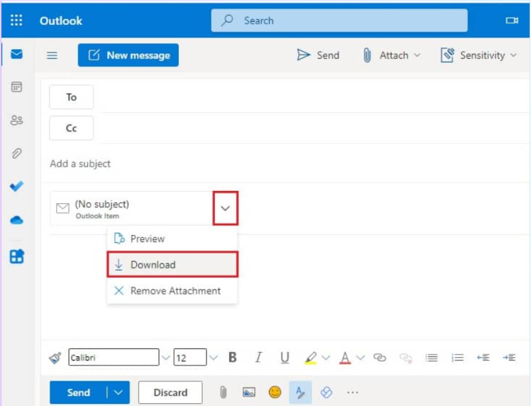Click the Remove link icon
This screenshot has width=532, height=406.
pyautogui.click(x=406, y=358)
